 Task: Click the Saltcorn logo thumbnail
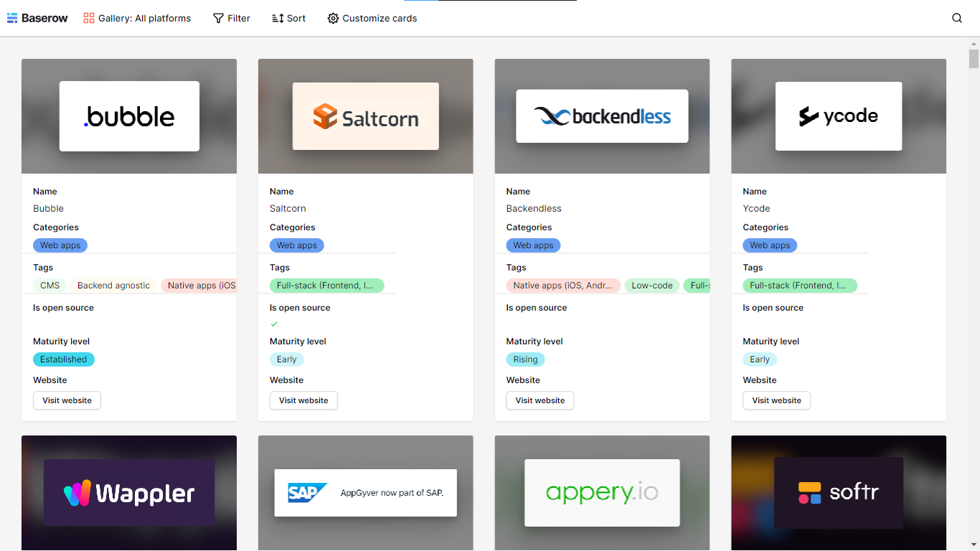(x=366, y=116)
